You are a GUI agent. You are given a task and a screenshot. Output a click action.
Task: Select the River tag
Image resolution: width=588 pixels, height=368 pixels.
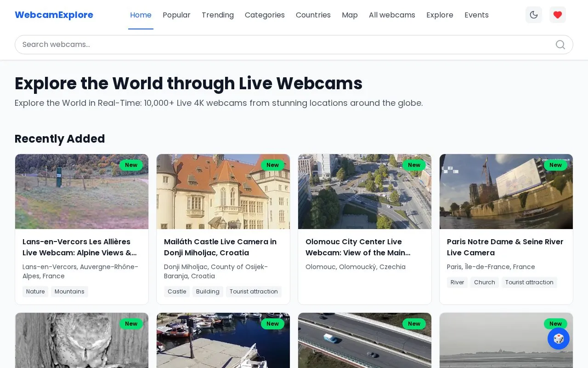(x=457, y=282)
